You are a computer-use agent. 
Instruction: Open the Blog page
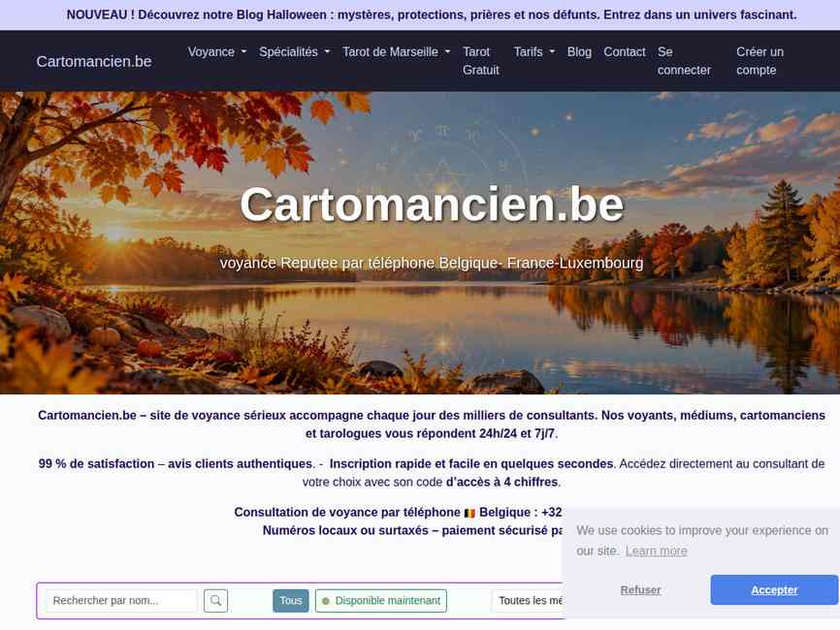click(579, 52)
